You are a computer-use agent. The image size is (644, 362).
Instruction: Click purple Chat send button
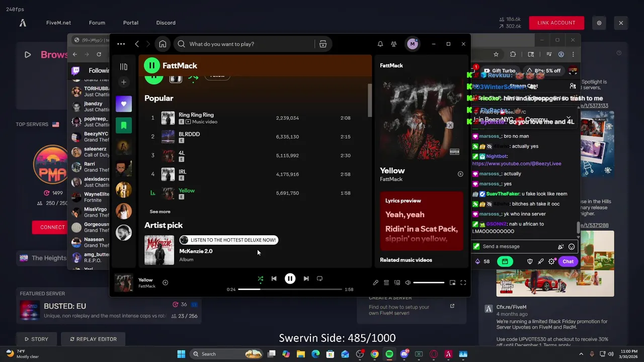pos(568,261)
